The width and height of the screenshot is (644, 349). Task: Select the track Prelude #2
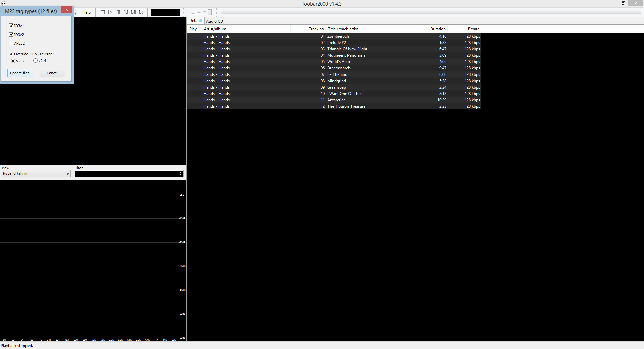point(334,43)
